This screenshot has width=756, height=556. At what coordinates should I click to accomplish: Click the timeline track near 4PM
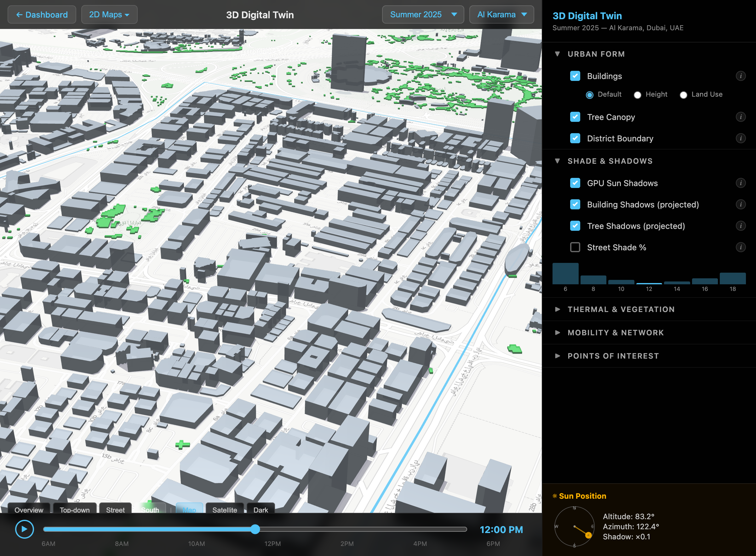[420, 529]
